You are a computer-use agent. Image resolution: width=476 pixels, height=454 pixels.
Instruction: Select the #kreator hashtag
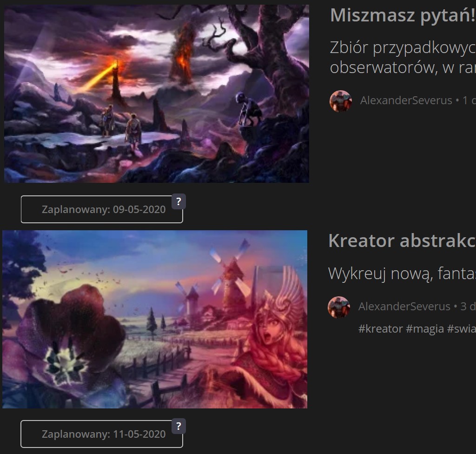click(381, 329)
